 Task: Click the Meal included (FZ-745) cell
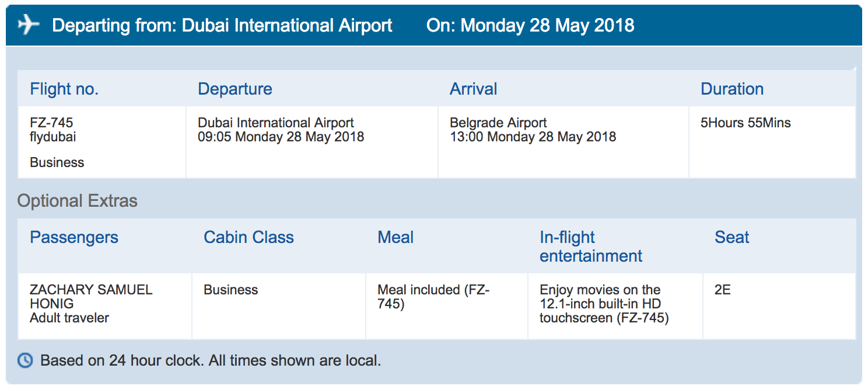point(433,297)
